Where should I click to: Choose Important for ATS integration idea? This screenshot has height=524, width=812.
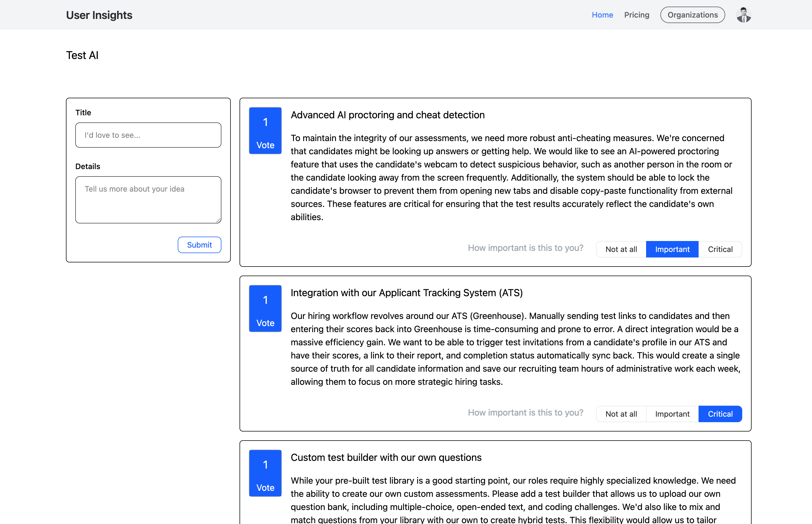(672, 414)
